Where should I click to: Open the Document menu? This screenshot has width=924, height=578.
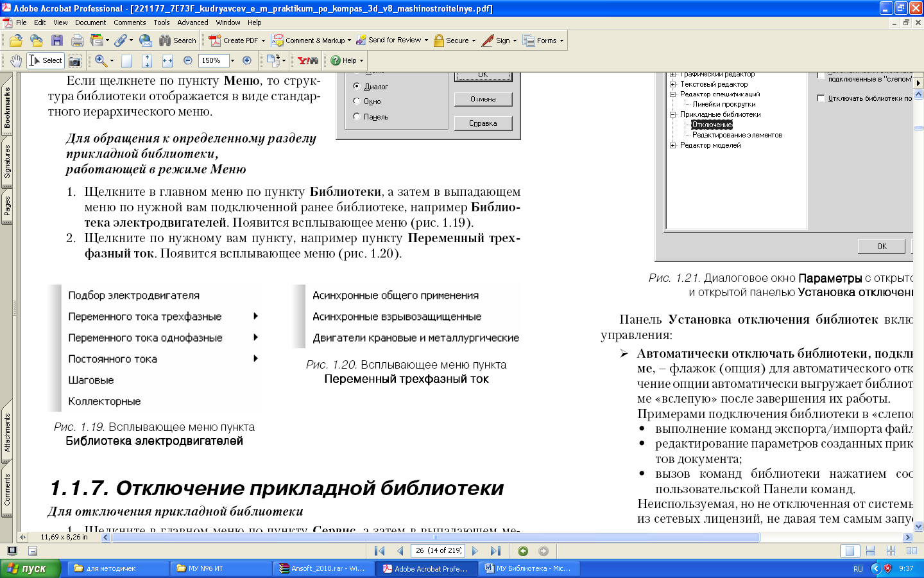click(90, 22)
